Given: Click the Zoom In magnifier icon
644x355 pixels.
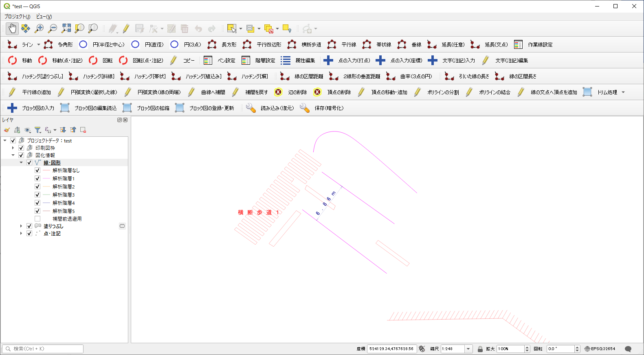Looking at the screenshot, I should (x=39, y=28).
